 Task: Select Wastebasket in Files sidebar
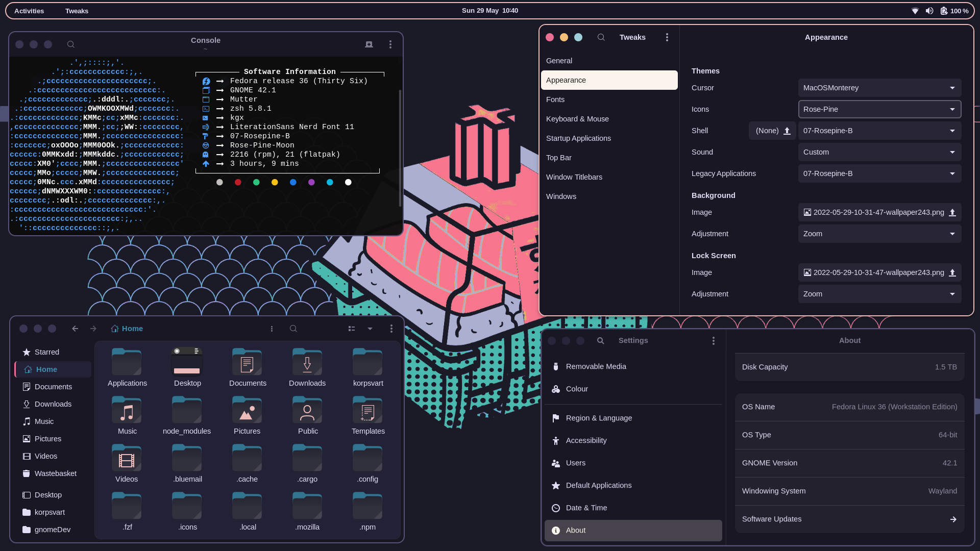click(53, 473)
